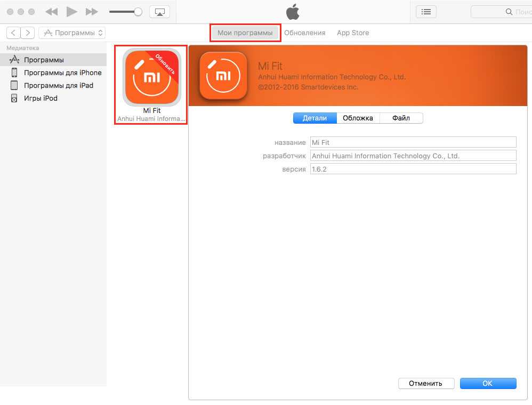This screenshot has height=405, width=532.
Task: Switch to the Детали tab
Action: pyautogui.click(x=315, y=118)
